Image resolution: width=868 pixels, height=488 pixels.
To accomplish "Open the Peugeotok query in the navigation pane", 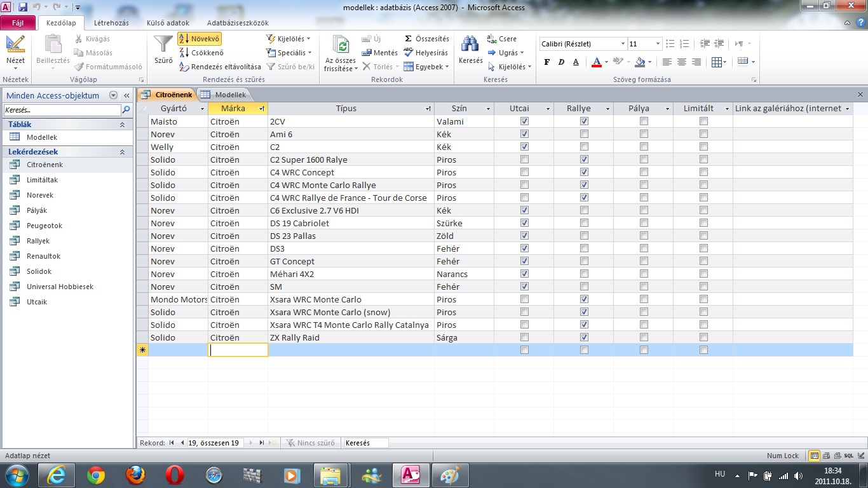I will [44, 226].
